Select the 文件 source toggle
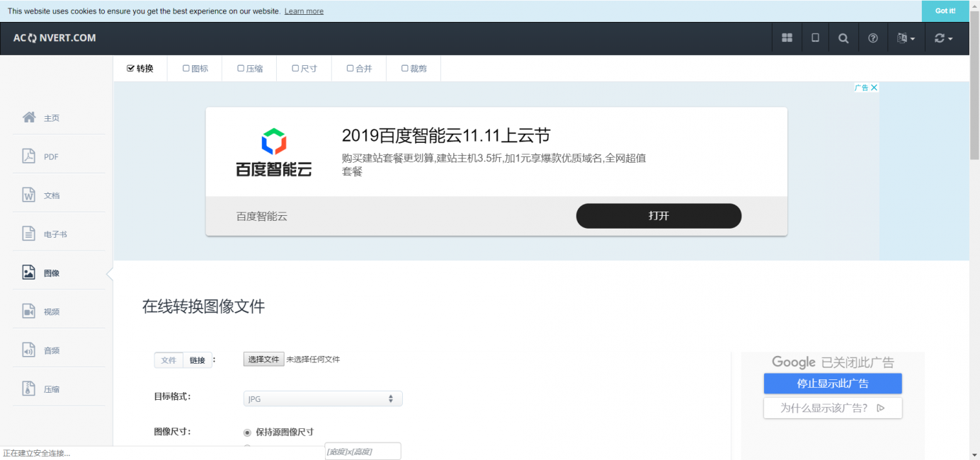The width and height of the screenshot is (980, 460). point(169,360)
